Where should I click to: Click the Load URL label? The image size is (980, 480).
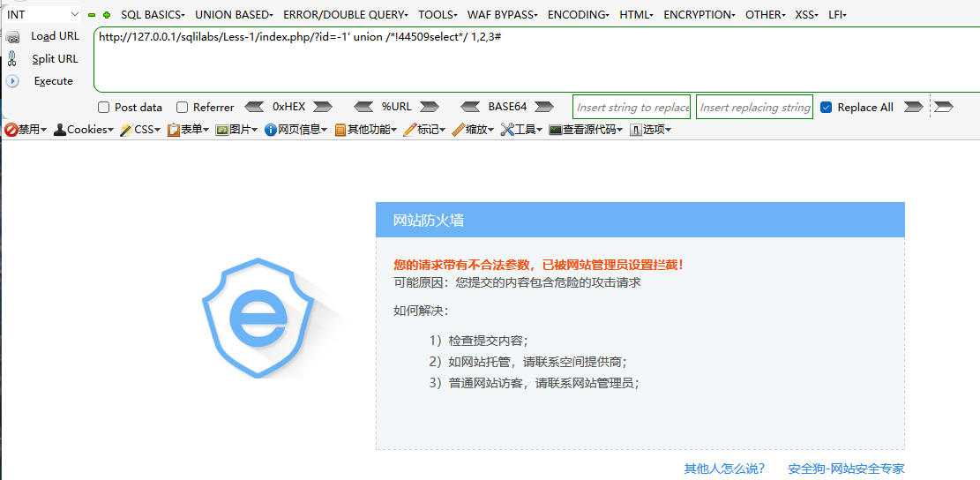point(55,36)
